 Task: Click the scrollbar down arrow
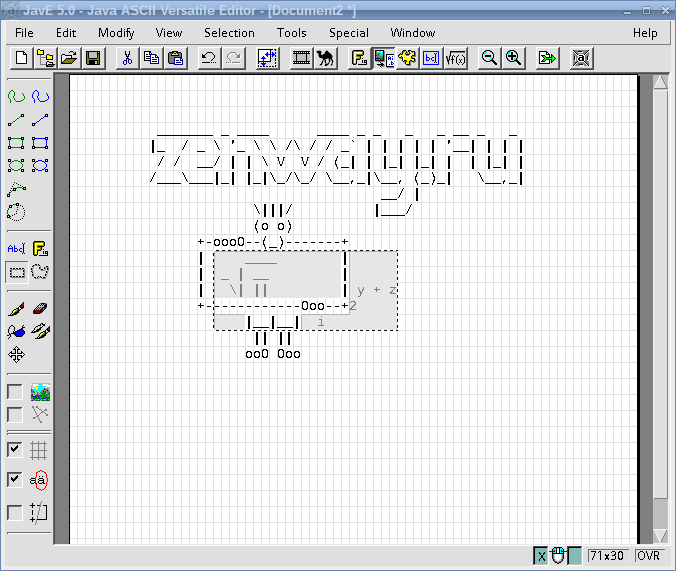660,536
